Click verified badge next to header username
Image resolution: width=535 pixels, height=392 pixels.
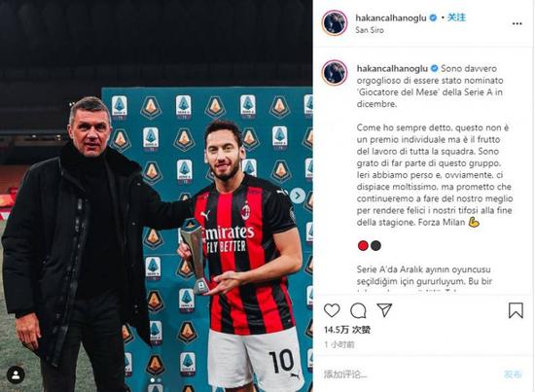[x=433, y=18]
